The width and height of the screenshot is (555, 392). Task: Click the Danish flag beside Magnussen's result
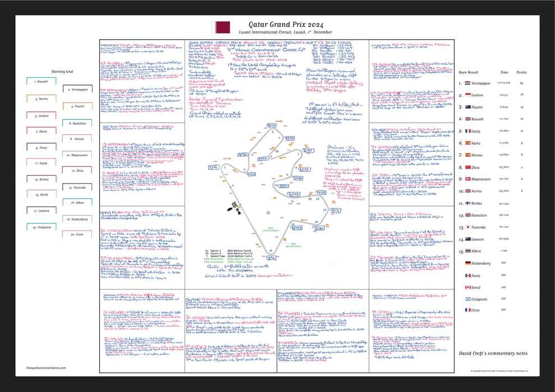[468, 179]
